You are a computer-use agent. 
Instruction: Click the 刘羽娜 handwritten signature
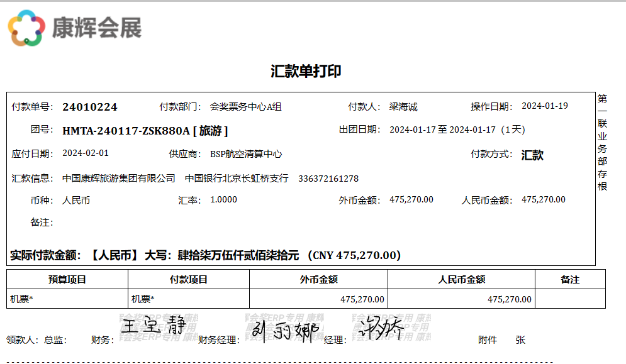click(x=285, y=330)
